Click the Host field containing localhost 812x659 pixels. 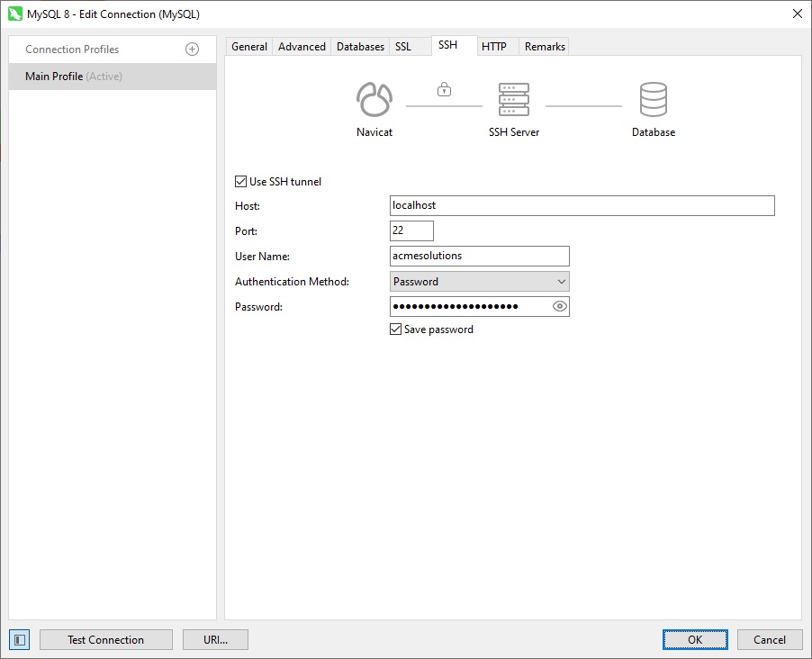(x=582, y=205)
